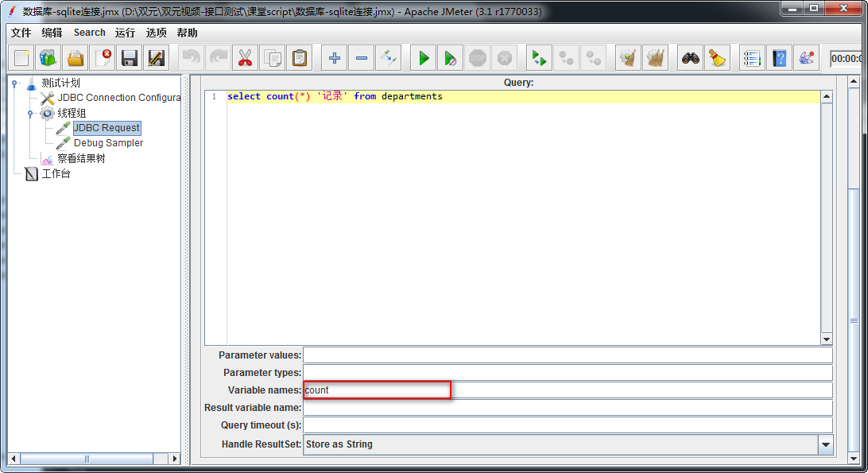Open the Function Helper list icon

point(752,58)
